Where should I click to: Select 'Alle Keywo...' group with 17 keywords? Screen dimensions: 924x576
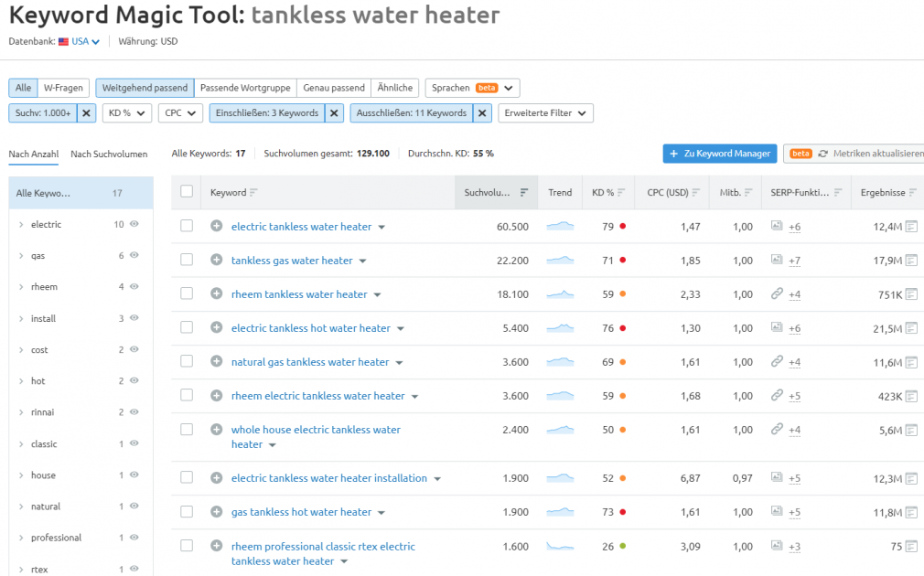point(81,193)
